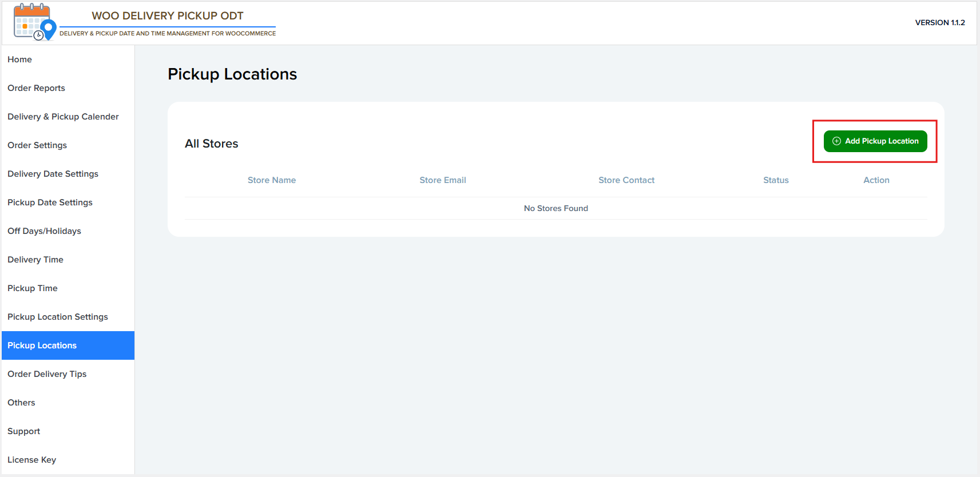Open Order Delivery Tips page
This screenshot has width=980, height=477.
47,374
